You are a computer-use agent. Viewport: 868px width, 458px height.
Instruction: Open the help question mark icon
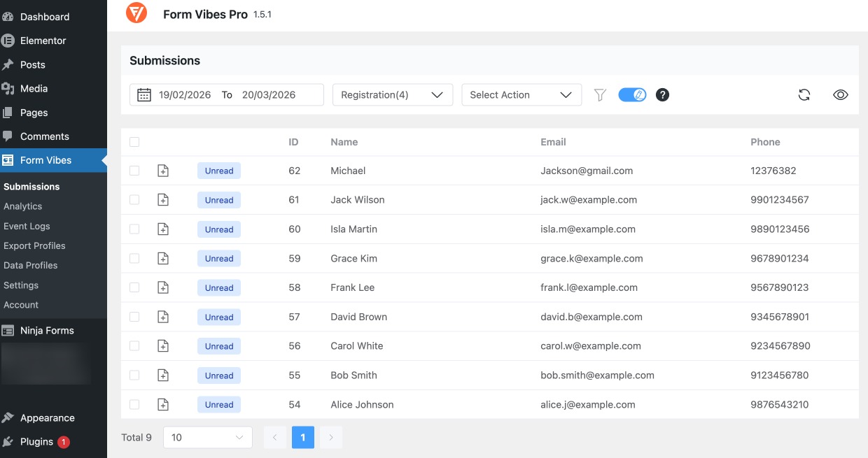coord(662,94)
